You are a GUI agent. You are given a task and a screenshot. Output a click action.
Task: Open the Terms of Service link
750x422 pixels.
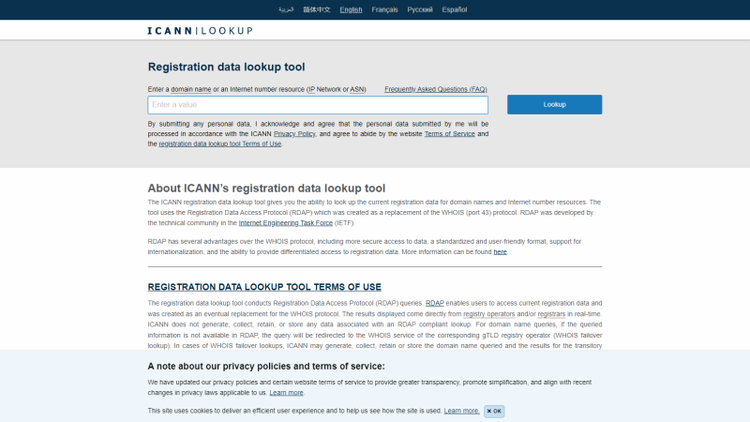[x=450, y=134]
